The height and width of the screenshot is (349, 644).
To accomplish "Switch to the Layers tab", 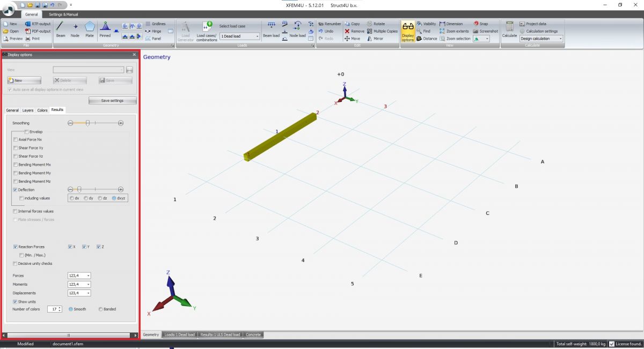I will [27, 110].
